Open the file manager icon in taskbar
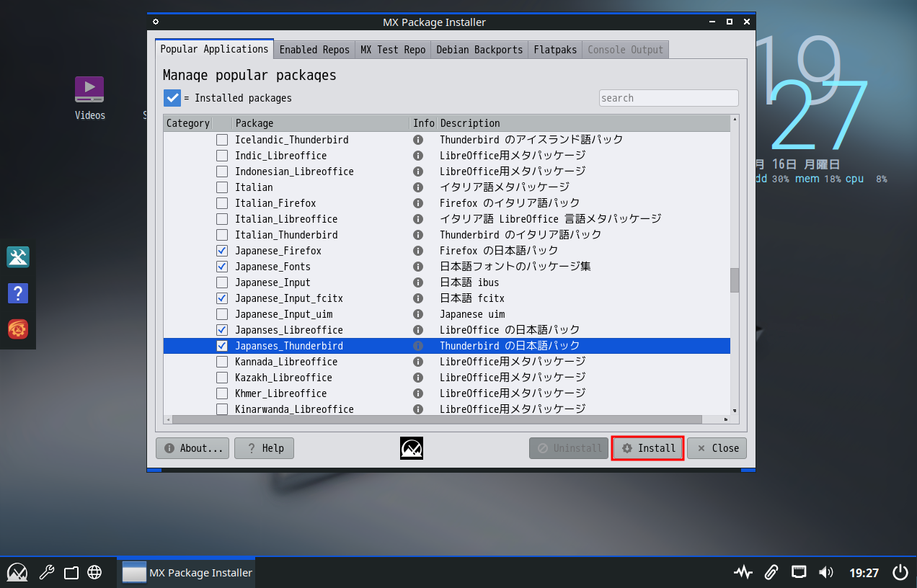 (71, 573)
